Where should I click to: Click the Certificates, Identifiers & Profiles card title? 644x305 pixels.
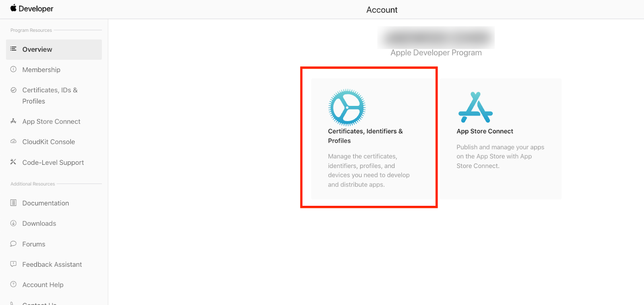[365, 136]
